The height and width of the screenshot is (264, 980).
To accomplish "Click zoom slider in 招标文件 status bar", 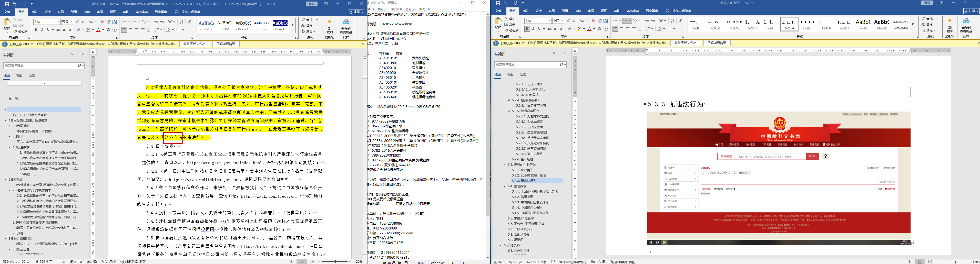I will click(x=335, y=261).
